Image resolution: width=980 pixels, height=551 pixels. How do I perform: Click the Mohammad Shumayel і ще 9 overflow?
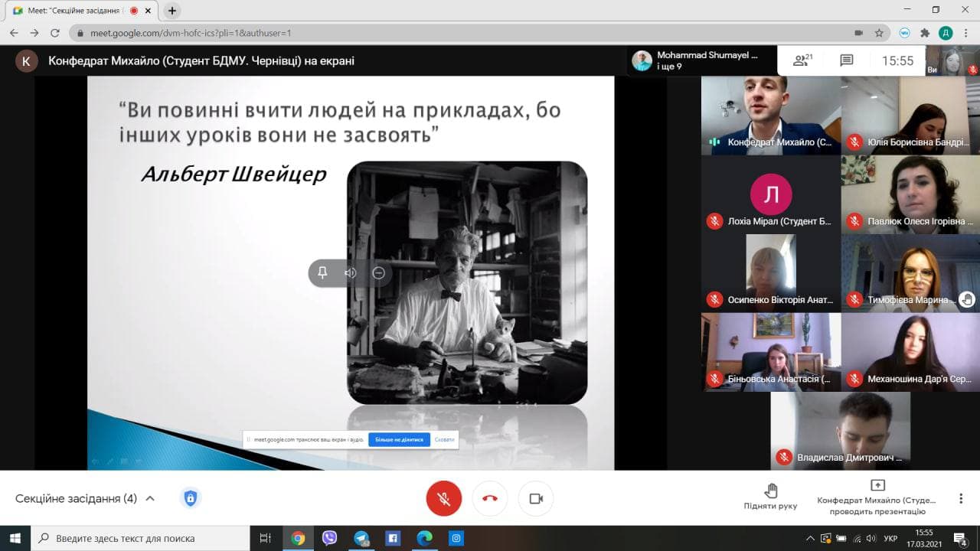pyautogui.click(x=701, y=60)
